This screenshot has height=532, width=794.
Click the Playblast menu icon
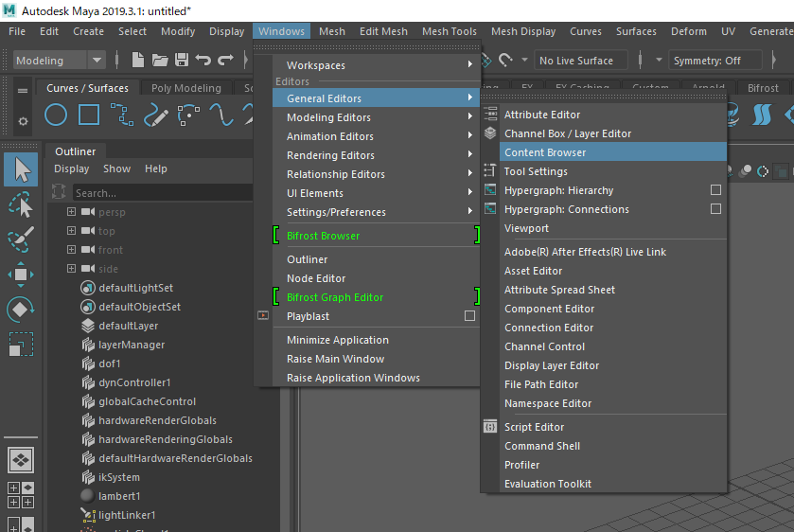click(263, 315)
